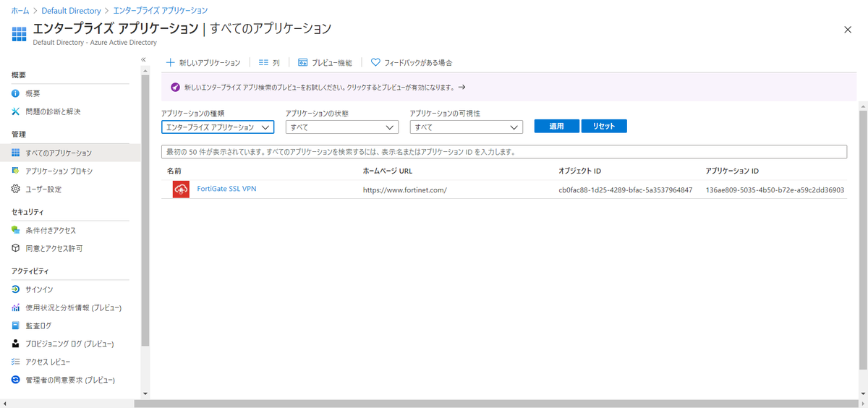
Task: Click the rocket icon in preview banner
Action: coord(175,87)
